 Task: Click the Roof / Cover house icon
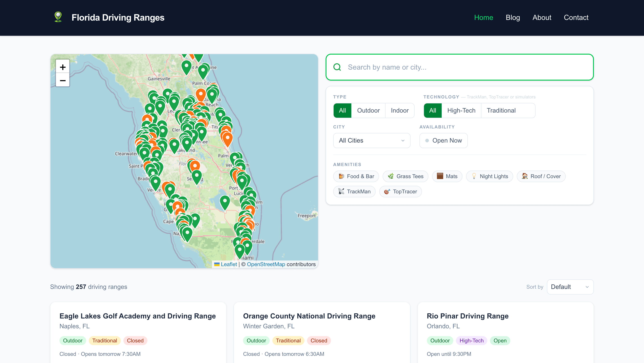(525, 176)
